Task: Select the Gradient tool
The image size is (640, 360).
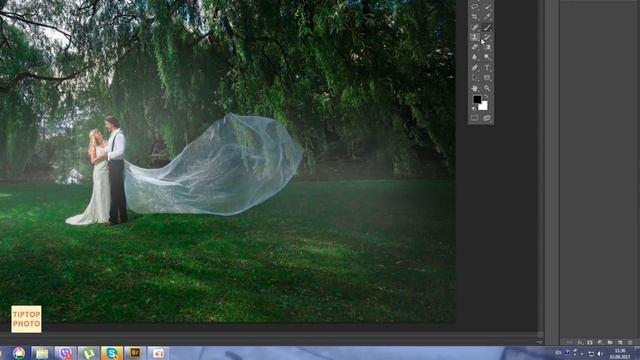Action: (x=487, y=47)
